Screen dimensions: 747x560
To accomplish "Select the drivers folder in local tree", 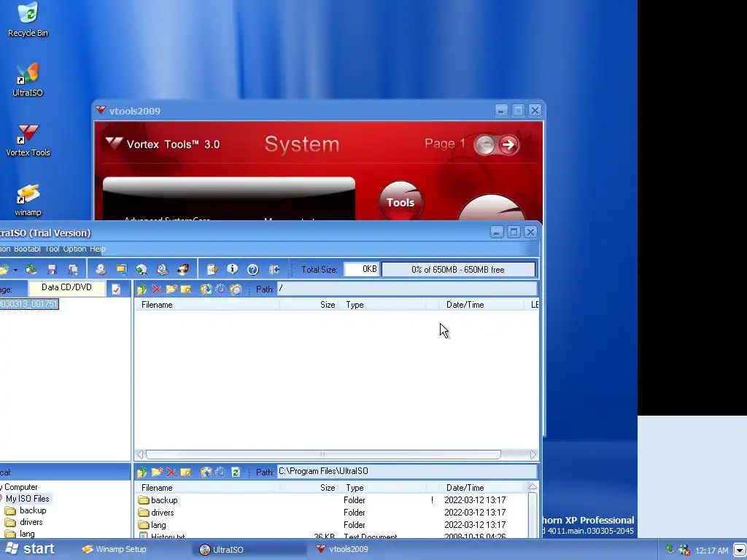I will coord(31,522).
